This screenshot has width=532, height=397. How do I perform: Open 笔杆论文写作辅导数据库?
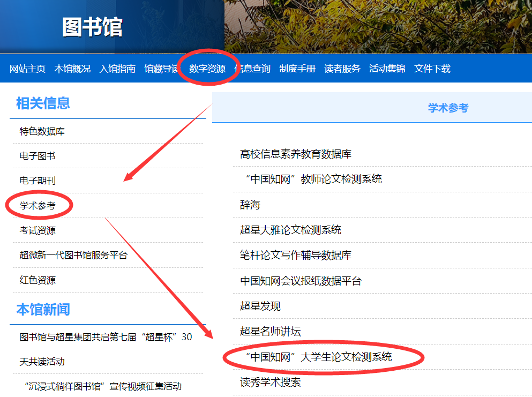pyautogui.click(x=296, y=255)
